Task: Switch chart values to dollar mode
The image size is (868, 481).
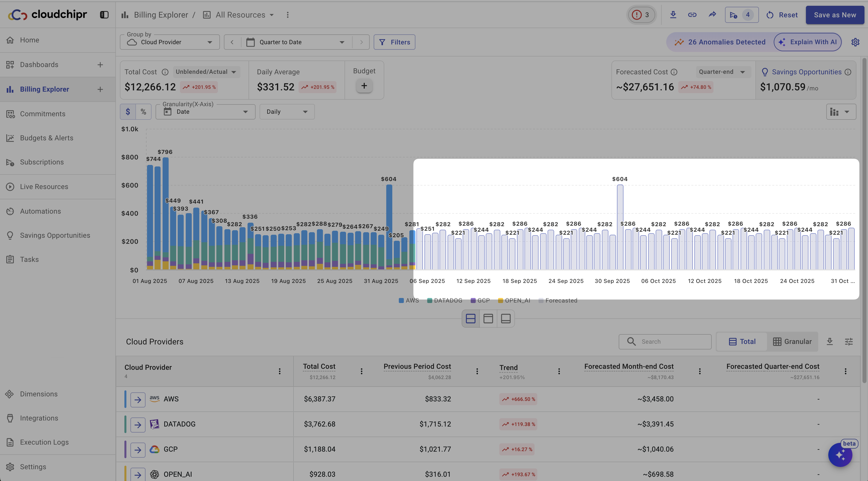Action: click(x=128, y=112)
